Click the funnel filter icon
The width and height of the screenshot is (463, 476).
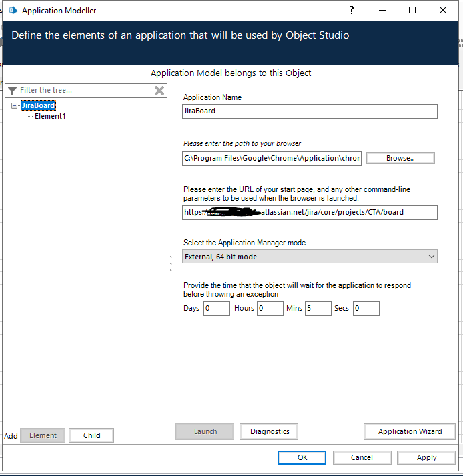pos(12,91)
